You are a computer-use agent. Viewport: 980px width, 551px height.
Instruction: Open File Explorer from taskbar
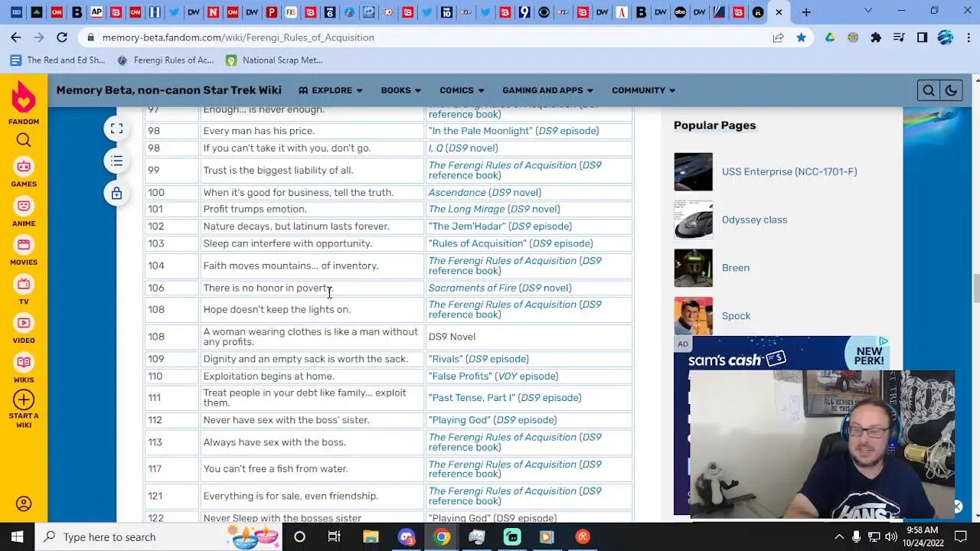(x=371, y=536)
